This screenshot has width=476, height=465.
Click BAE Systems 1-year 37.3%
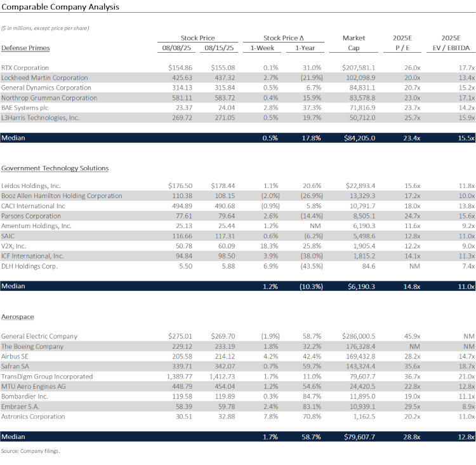coord(312,107)
